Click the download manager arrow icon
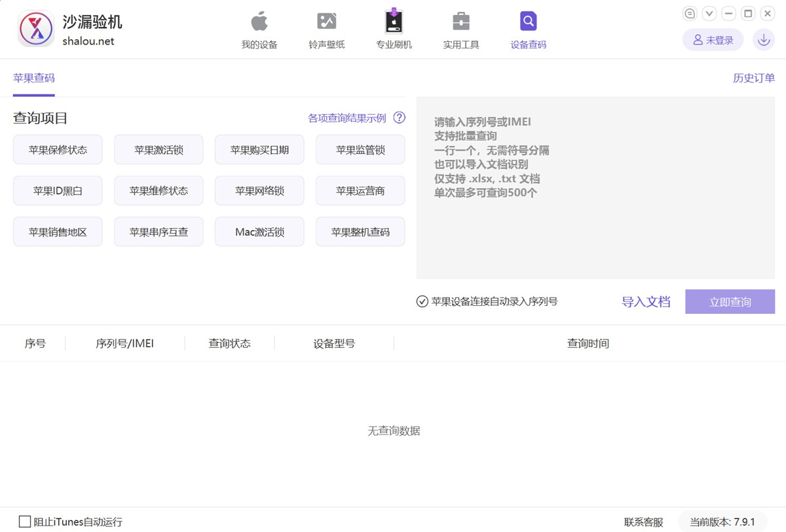This screenshot has width=786, height=532. pos(763,40)
